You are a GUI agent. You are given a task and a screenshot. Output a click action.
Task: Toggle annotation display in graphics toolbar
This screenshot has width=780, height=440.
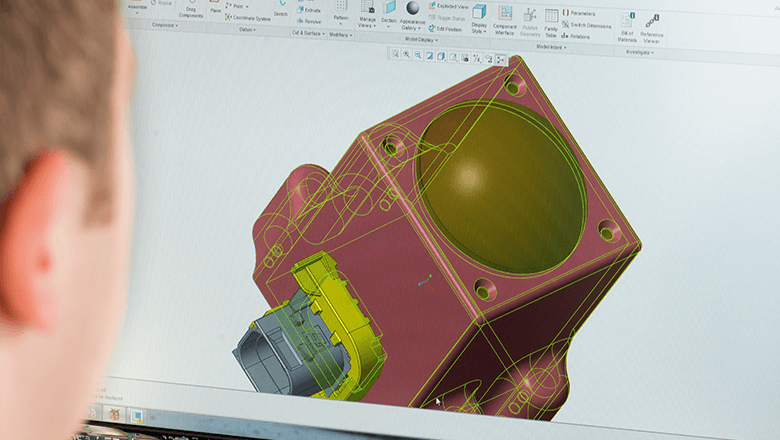pos(488,60)
